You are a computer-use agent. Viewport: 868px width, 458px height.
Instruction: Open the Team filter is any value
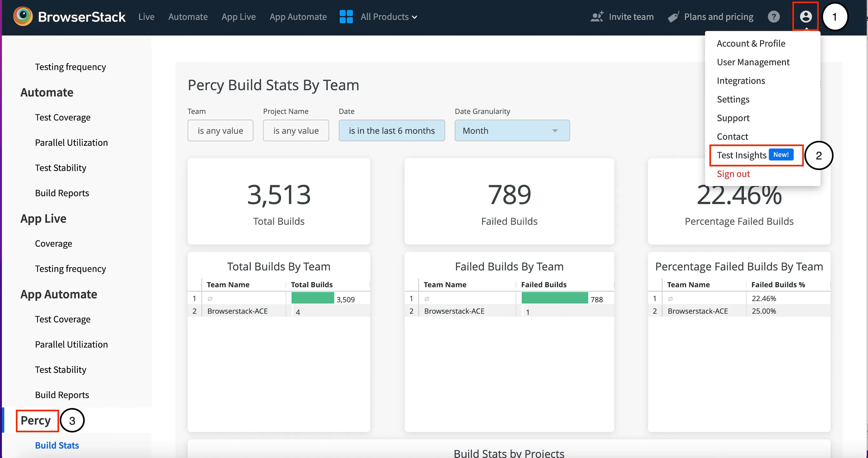click(220, 131)
